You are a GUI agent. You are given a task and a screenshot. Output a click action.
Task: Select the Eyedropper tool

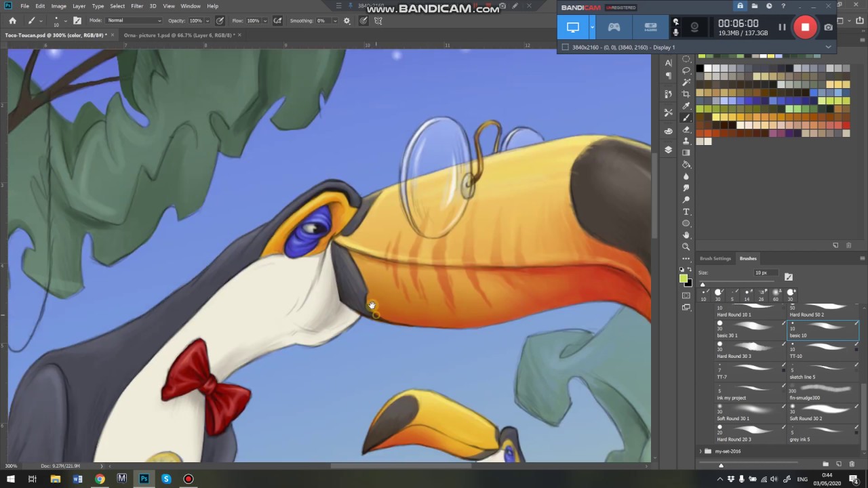click(686, 106)
